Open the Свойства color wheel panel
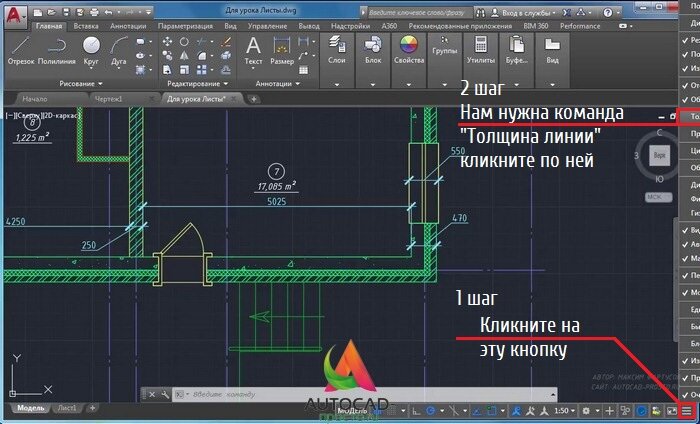 pyautogui.click(x=408, y=50)
